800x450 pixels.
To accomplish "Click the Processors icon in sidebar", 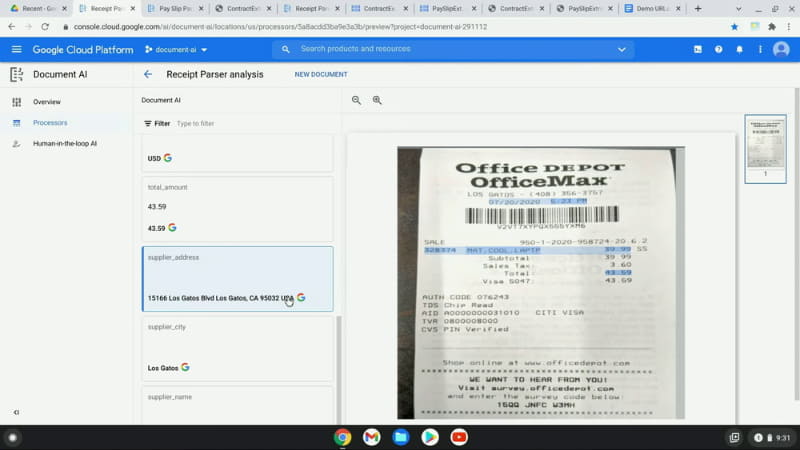I will tap(16, 123).
